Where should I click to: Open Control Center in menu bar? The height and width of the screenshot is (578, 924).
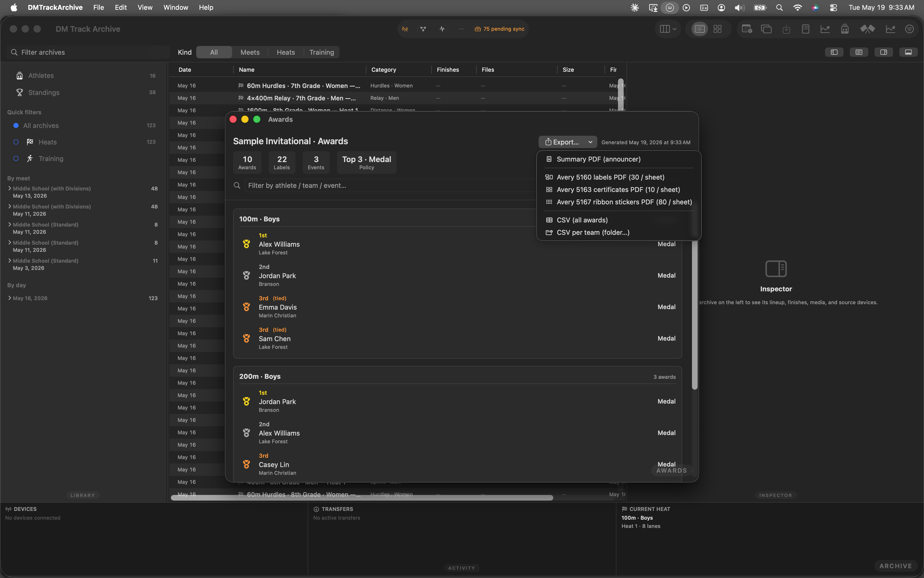click(x=834, y=8)
